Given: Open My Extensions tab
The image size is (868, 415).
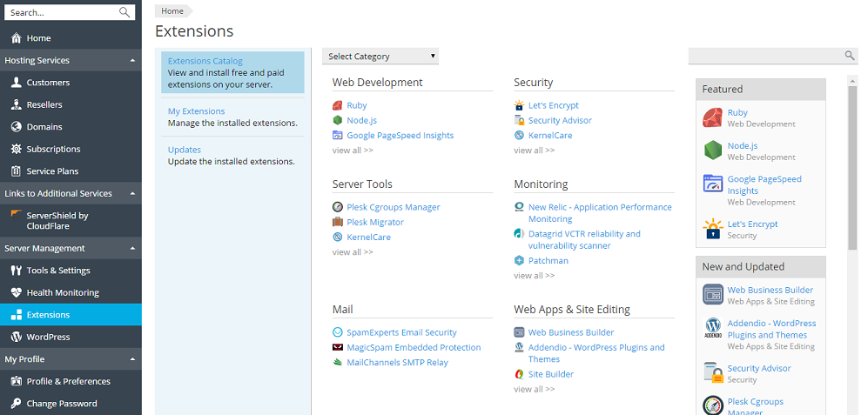Looking at the screenshot, I should click(196, 111).
